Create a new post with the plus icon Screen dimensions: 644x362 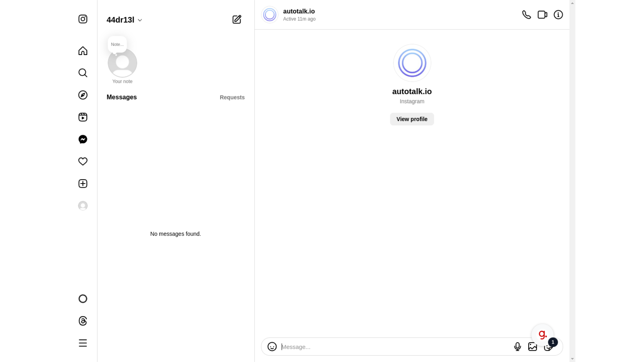(x=83, y=183)
